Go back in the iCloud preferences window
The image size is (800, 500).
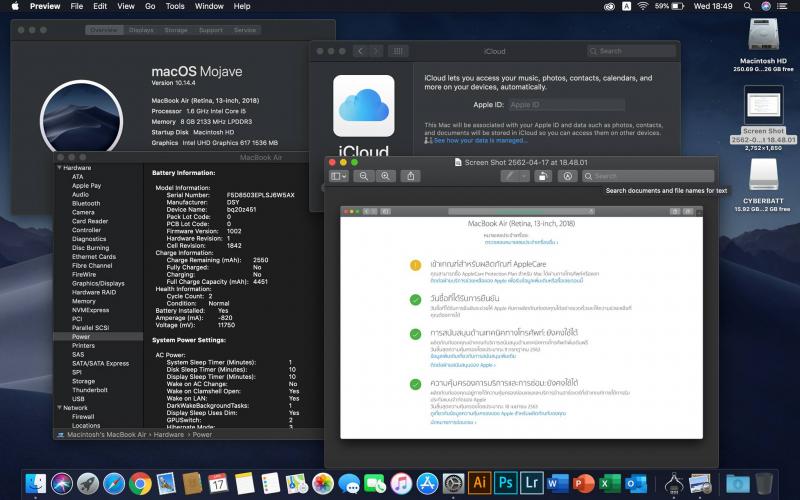click(x=361, y=51)
